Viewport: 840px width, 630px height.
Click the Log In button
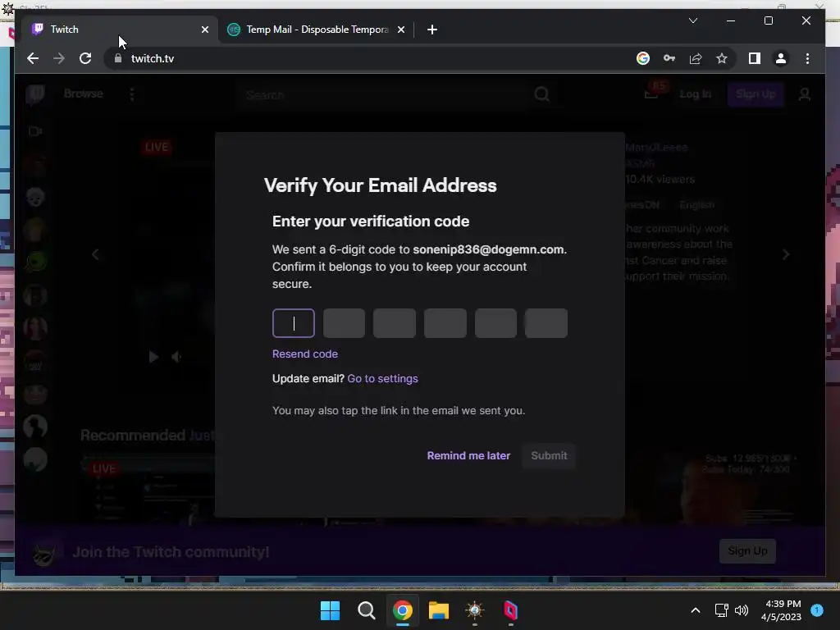696,94
